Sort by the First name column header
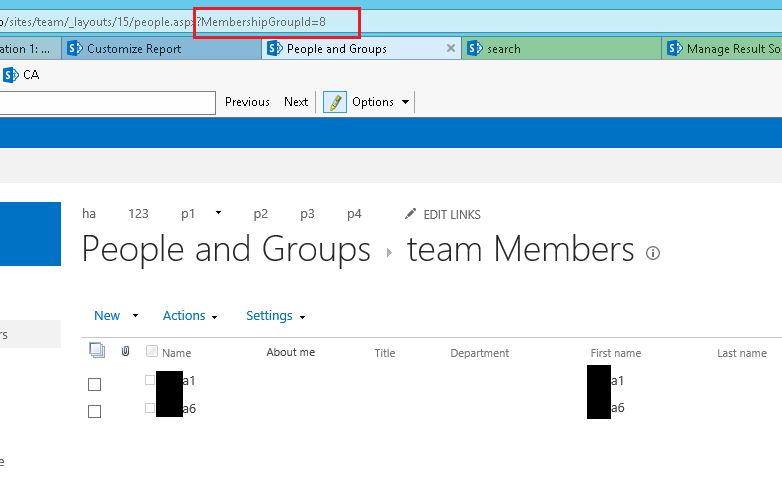 tap(615, 353)
